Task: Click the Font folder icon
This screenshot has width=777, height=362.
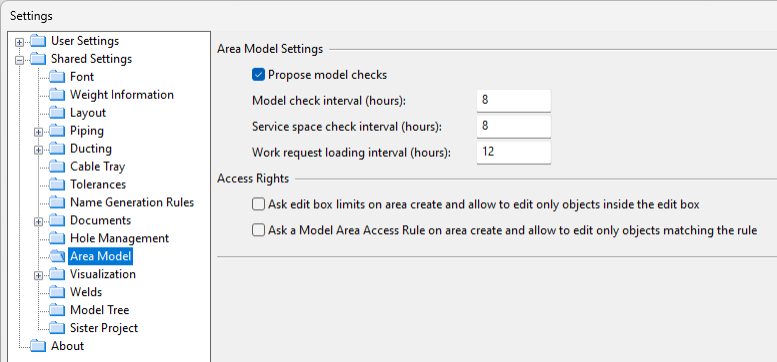Action: (57, 77)
